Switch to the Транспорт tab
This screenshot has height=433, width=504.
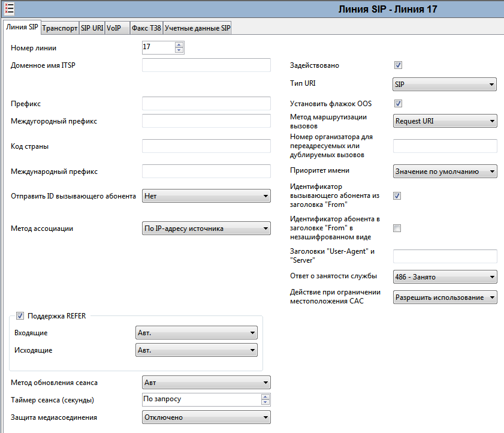click(x=60, y=28)
